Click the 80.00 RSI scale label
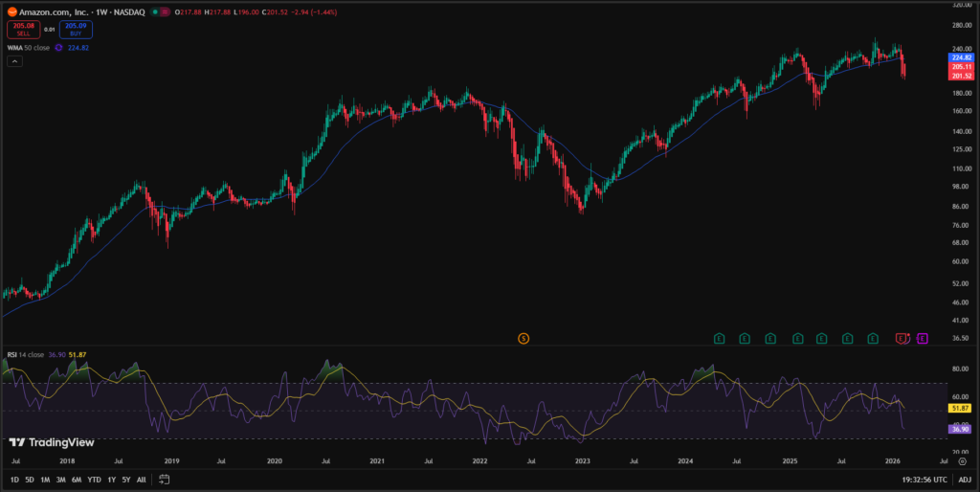Screen dimensions: 980x492 click(x=961, y=369)
